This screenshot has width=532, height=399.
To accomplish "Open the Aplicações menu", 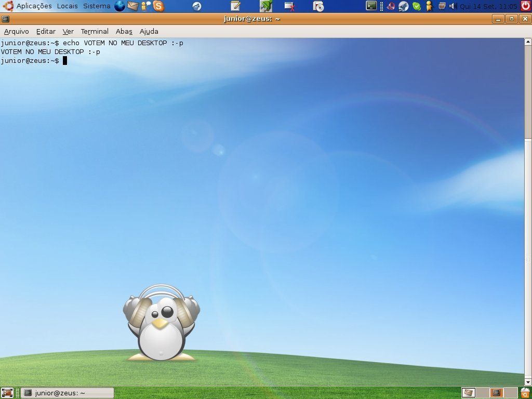I will coord(34,6).
